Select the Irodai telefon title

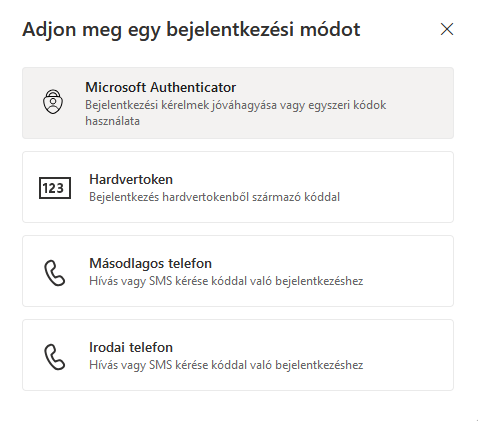[131, 347]
